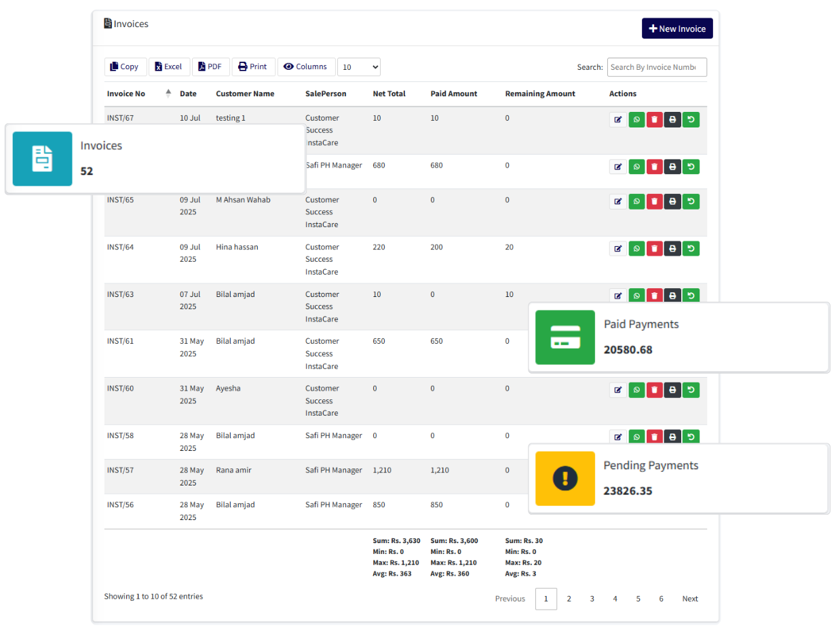Click the New Invoice button
The height and width of the screenshot is (636, 840).
(x=677, y=28)
